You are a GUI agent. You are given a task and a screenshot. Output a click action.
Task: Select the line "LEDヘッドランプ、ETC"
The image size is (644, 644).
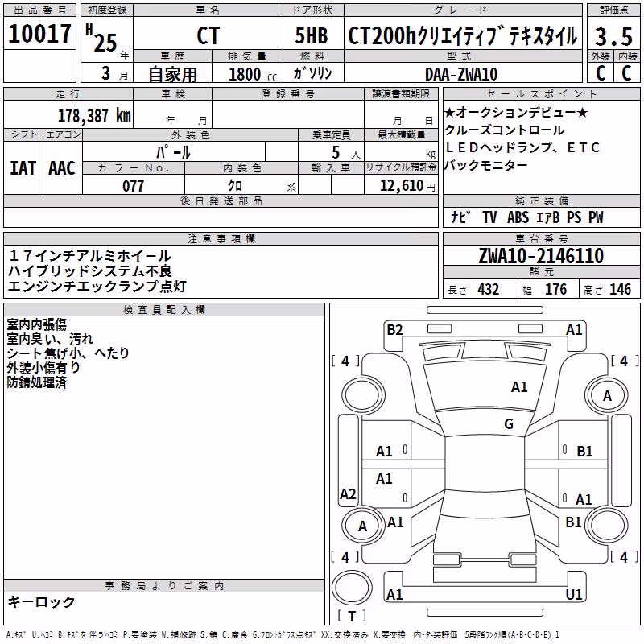[x=522, y=147]
